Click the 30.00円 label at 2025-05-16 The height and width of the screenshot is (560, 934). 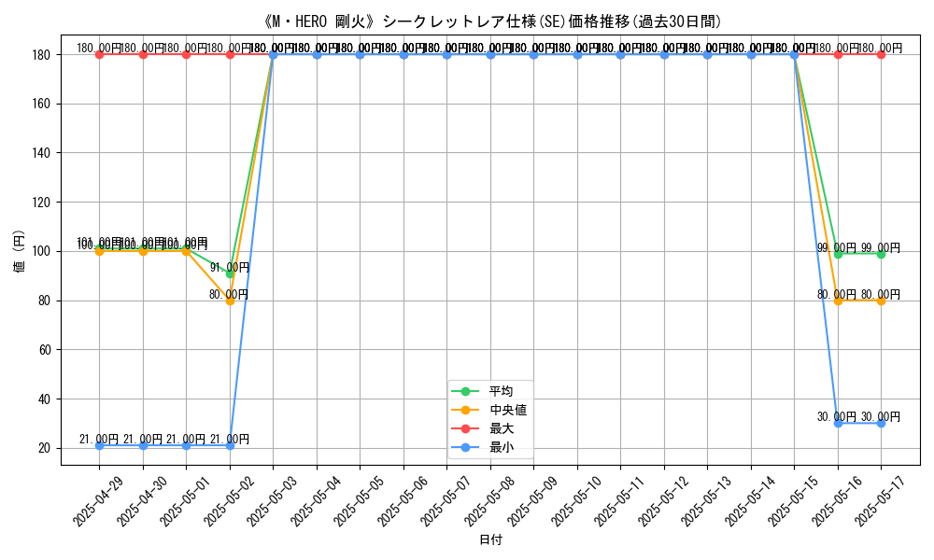(x=837, y=417)
